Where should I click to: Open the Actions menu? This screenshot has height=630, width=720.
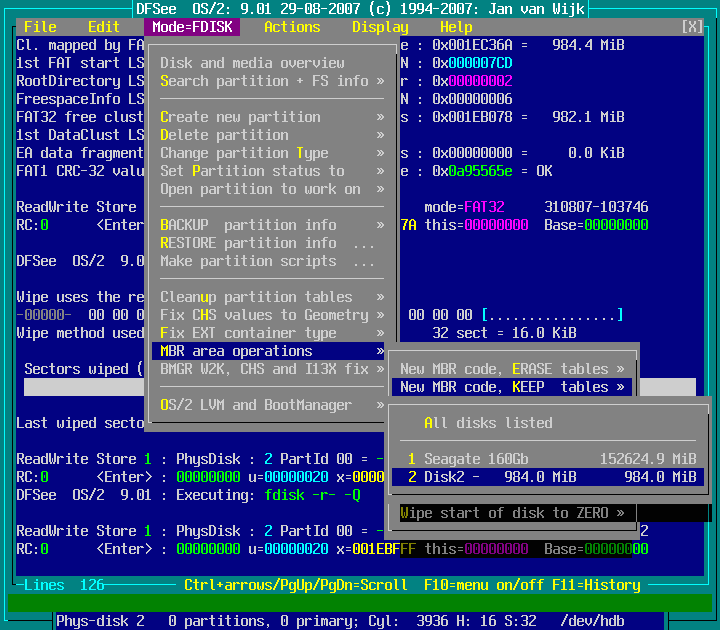292,27
